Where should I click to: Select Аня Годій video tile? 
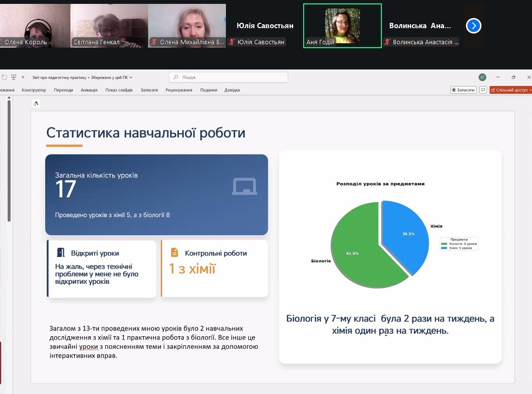coord(342,26)
